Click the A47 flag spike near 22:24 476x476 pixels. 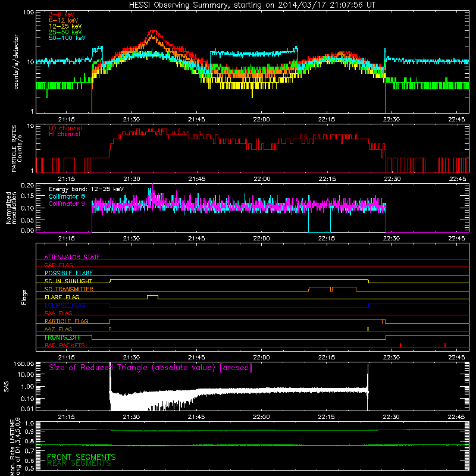(368, 329)
